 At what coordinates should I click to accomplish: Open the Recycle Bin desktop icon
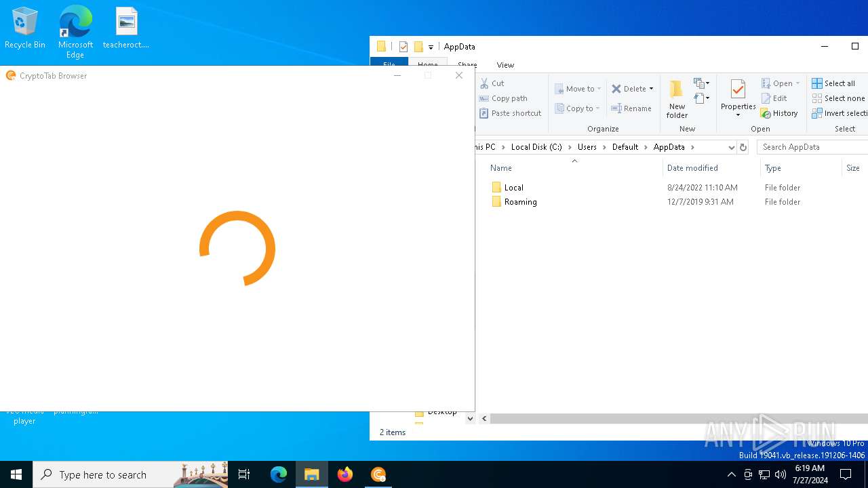point(25,28)
